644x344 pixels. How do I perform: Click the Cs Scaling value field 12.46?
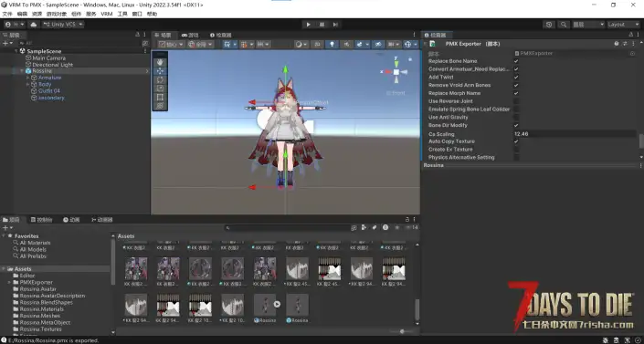(575, 134)
